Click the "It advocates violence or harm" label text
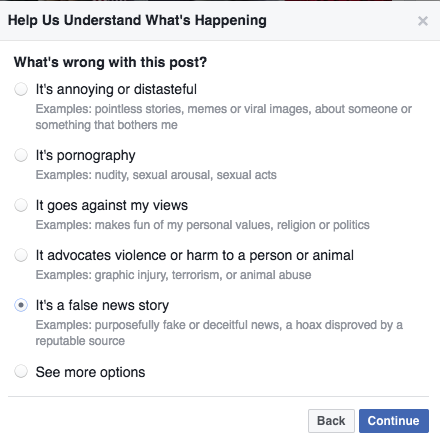This screenshot has width=440, height=444. click(x=195, y=255)
